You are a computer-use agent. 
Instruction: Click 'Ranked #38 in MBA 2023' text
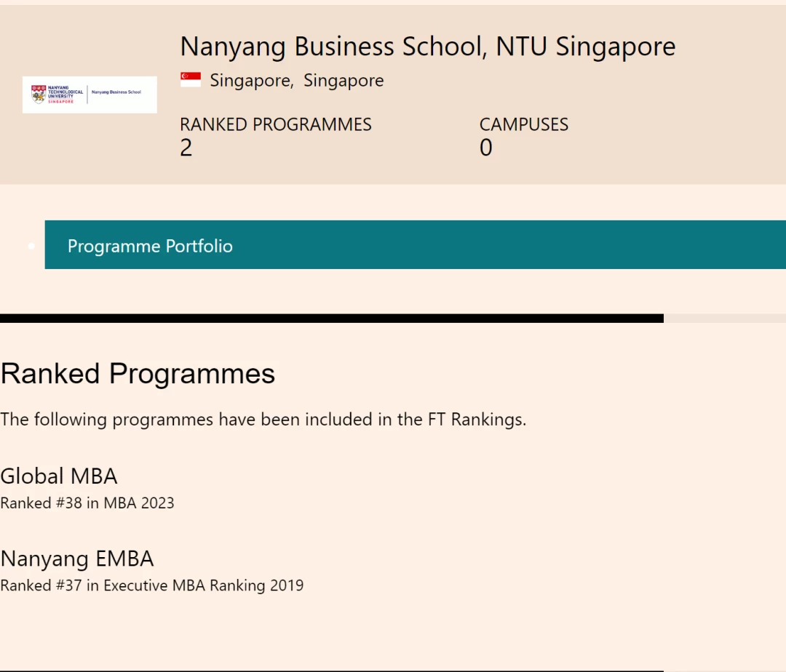pos(87,503)
